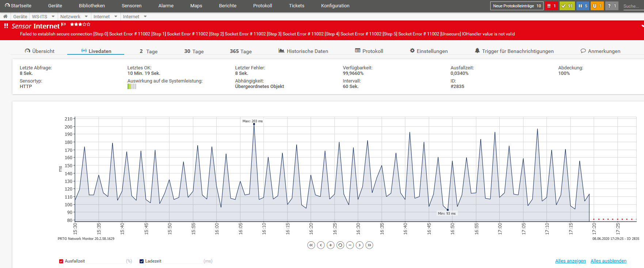Open the Protokoll menu in the top bar

[263, 6]
